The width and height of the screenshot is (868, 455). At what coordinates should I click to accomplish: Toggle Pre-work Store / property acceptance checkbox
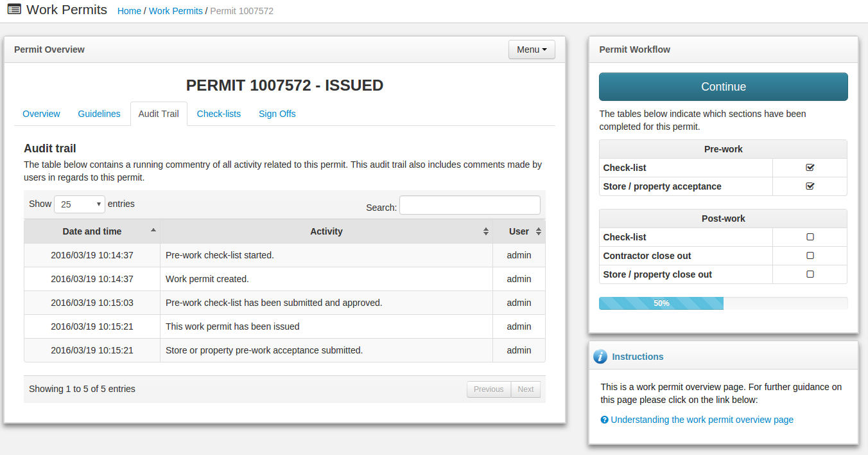pyautogui.click(x=810, y=186)
